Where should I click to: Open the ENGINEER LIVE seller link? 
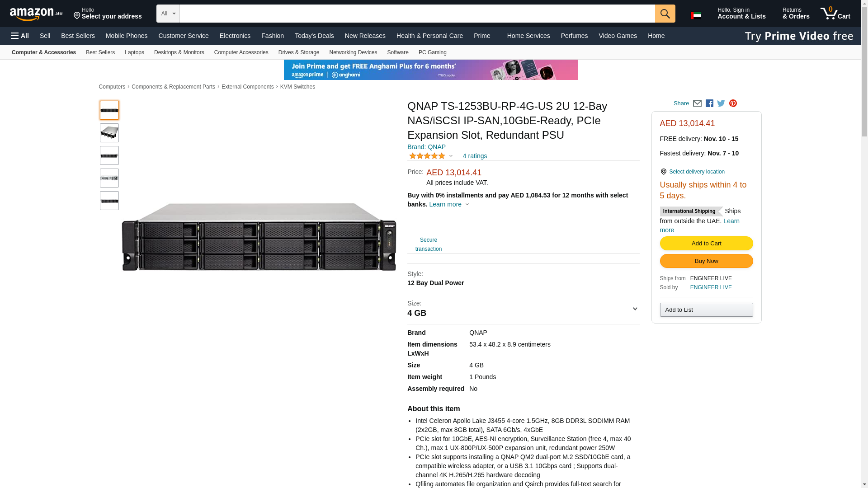pos(711,287)
